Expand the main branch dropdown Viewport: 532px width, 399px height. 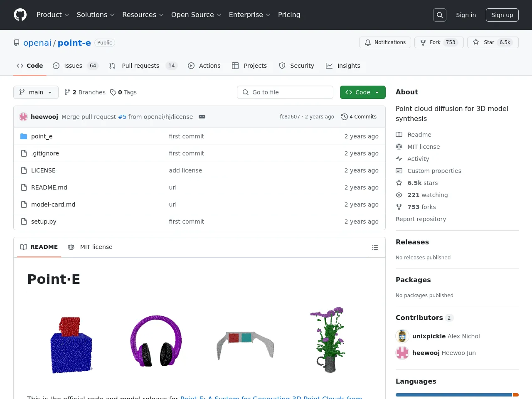tap(36, 92)
